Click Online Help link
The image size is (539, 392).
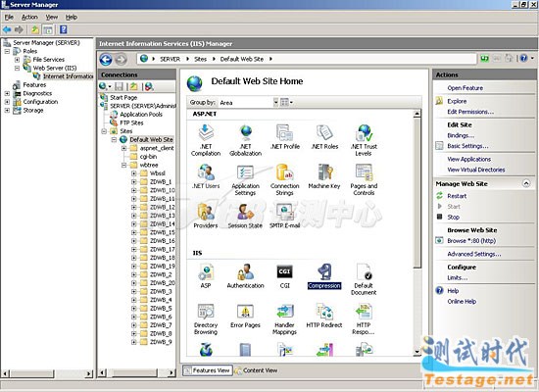462,302
